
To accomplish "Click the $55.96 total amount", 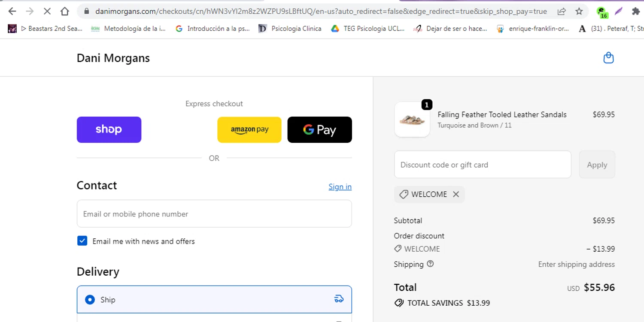I will 599,287.
